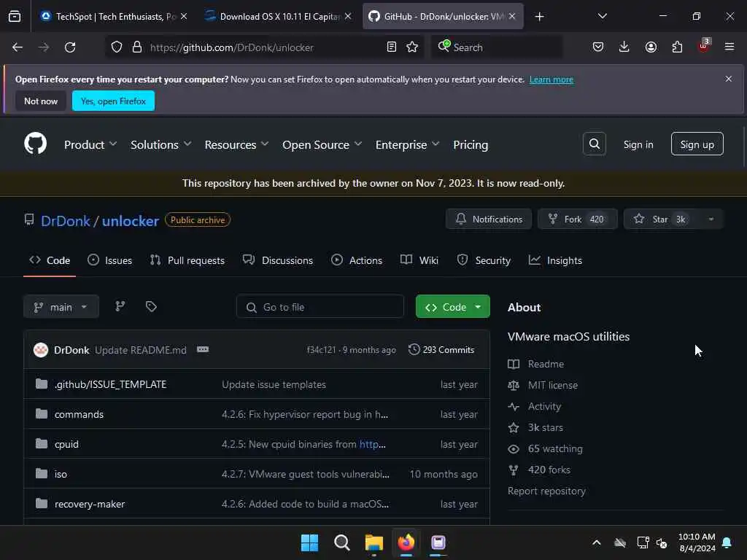The height and width of the screenshot is (560, 747).
Task: Follow the Learn more link
Action: (551, 79)
